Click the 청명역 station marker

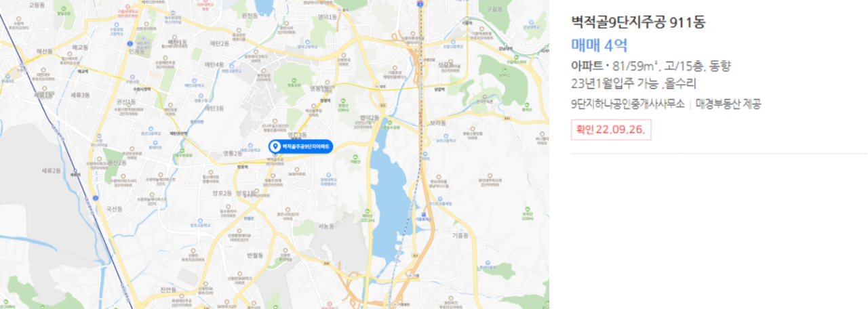(324, 101)
